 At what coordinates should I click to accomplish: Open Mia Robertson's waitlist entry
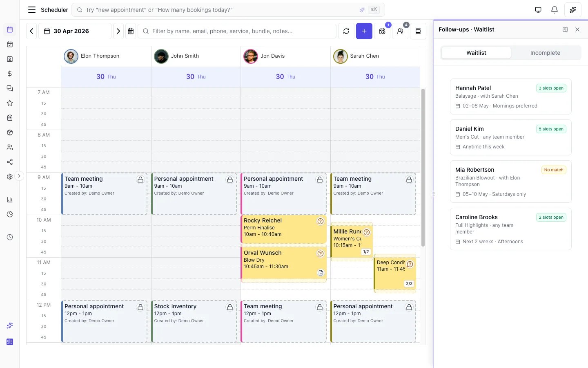[511, 182]
